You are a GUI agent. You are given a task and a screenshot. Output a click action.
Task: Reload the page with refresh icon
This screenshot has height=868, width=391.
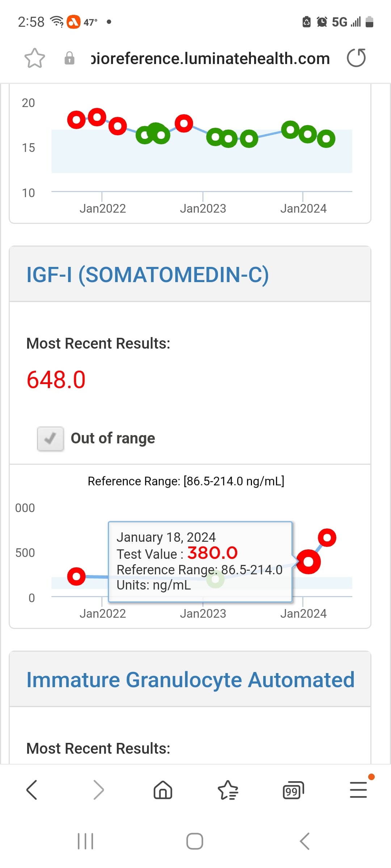[x=356, y=58]
